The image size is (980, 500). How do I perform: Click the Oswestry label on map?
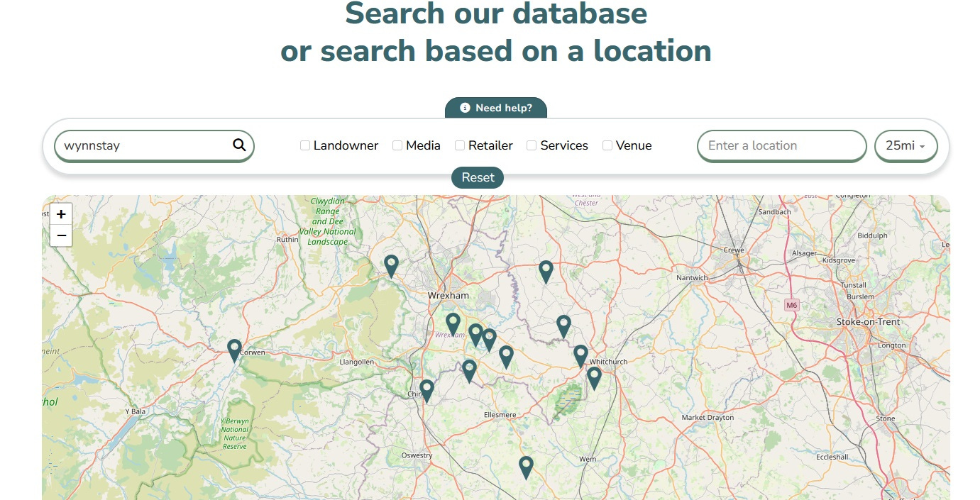417,455
